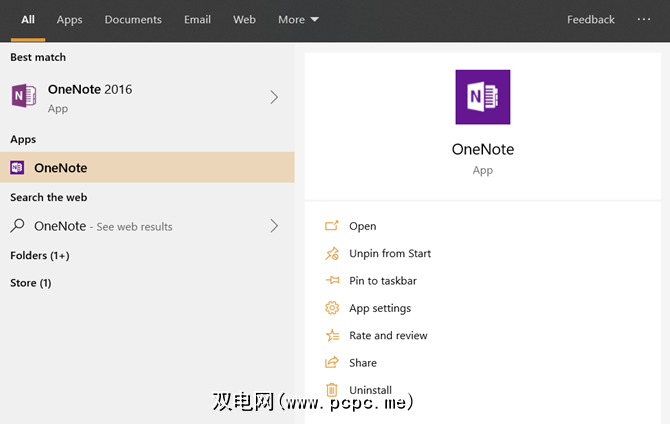Click the App settings gear icon

point(332,308)
